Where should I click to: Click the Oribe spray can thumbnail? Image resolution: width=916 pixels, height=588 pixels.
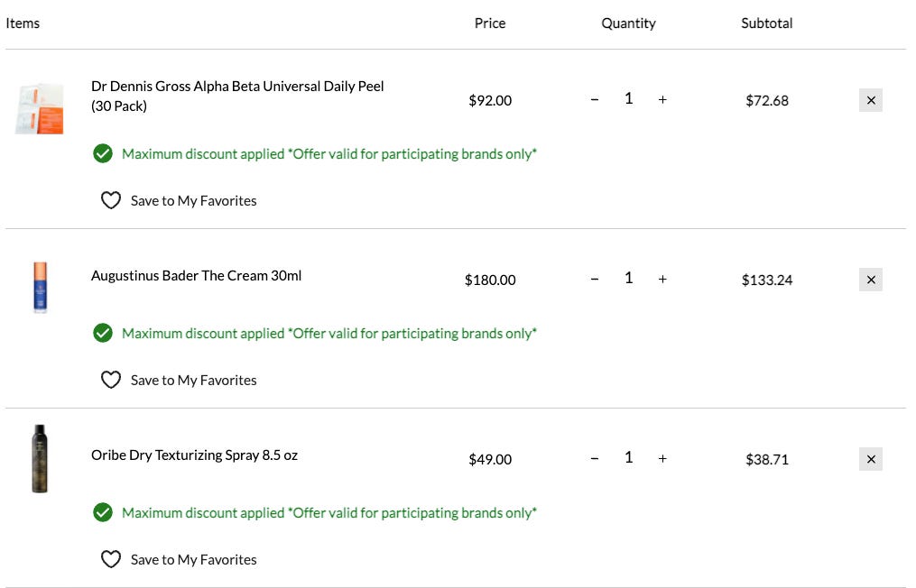pos(40,458)
